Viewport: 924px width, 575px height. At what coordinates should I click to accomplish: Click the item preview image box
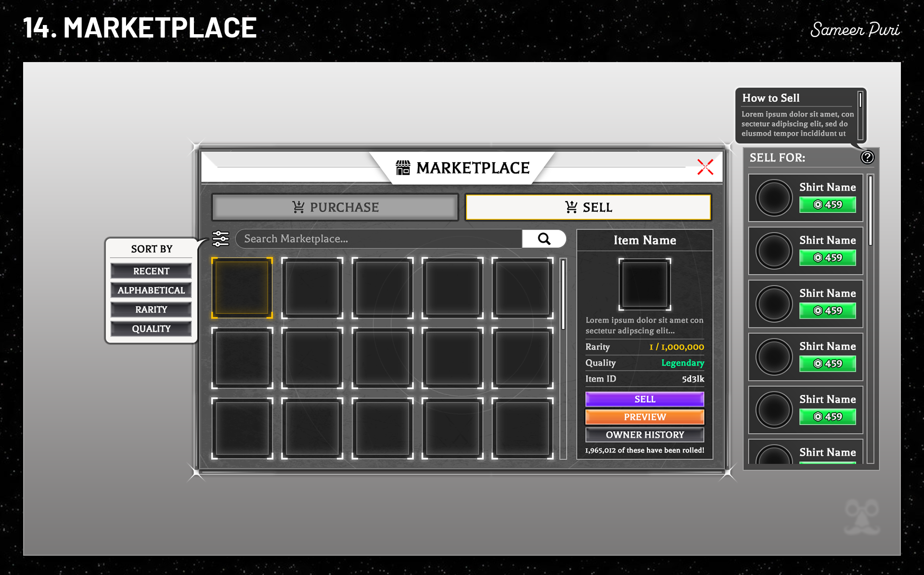pos(644,284)
